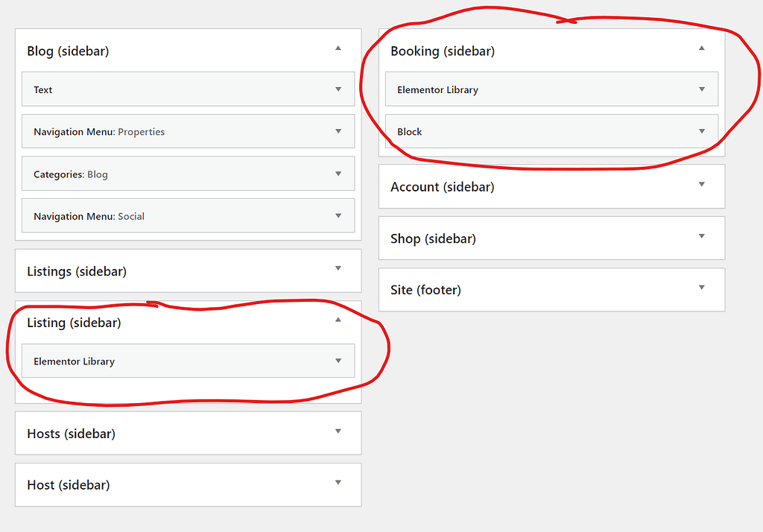The image size is (763, 532).
Task: Collapse the Booking (sidebar) section
Action: [701, 48]
